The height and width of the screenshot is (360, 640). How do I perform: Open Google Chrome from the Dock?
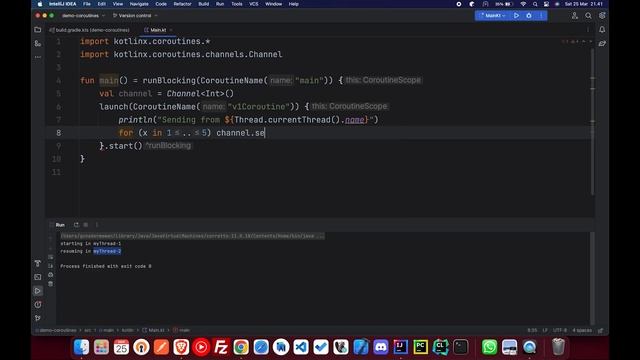click(x=241, y=347)
